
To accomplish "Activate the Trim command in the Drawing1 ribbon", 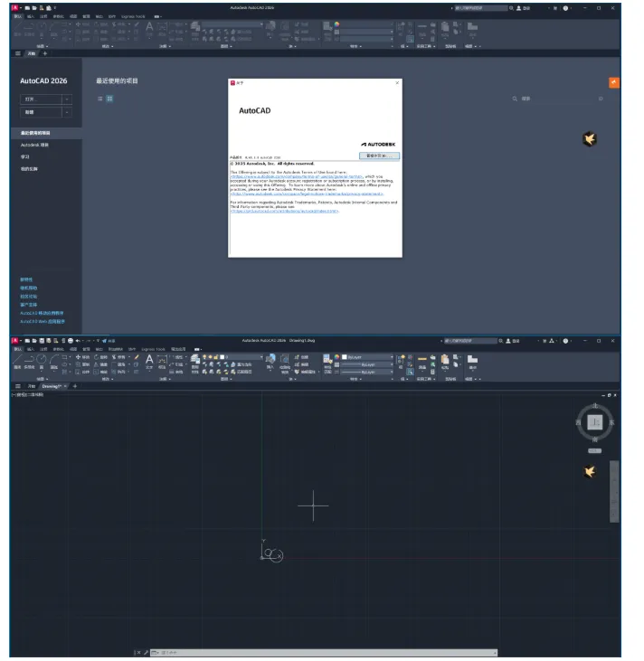I will coord(118,357).
